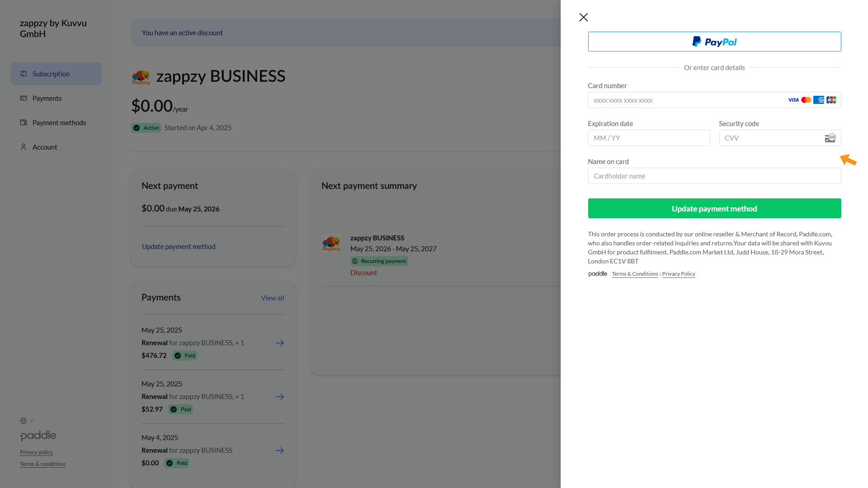868x488 pixels.
Task: Open the $476.72 renewal payment arrow
Action: point(279,343)
